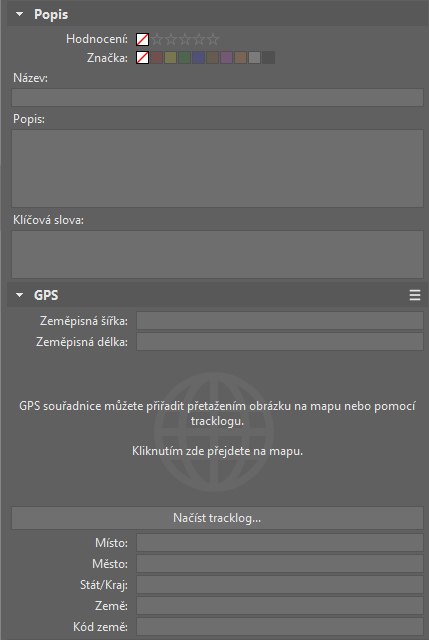This screenshot has width=429, height=640.
Task: Set rating to four stars
Action: (x=199, y=40)
